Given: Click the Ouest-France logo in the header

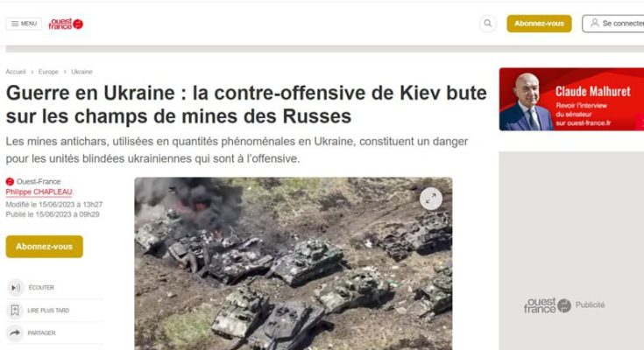Looking at the screenshot, I should tap(66, 24).
